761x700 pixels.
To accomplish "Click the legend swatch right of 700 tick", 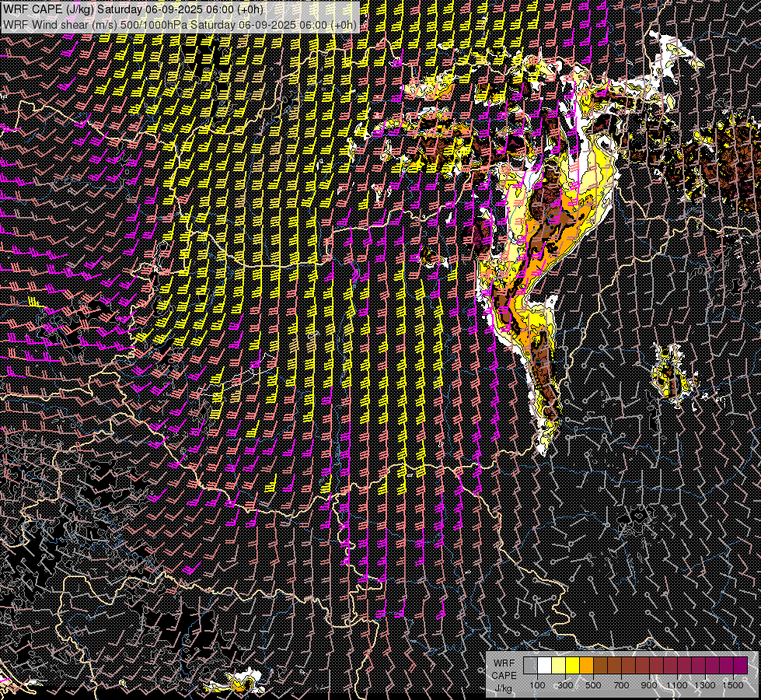I will (x=629, y=666).
